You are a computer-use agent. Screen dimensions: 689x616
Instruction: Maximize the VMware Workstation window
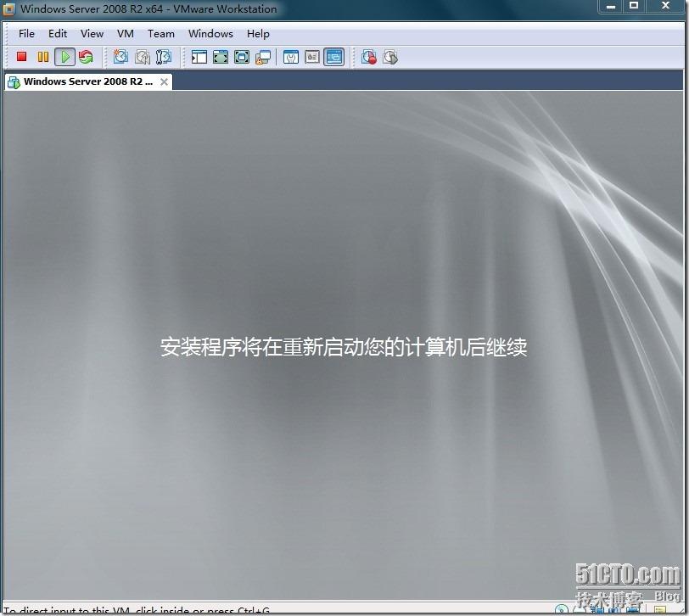634,6
